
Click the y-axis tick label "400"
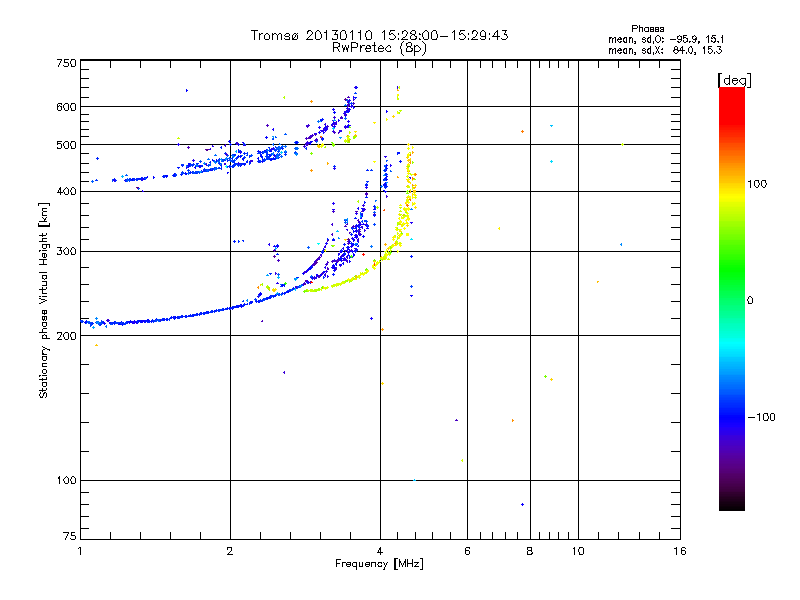66,191
